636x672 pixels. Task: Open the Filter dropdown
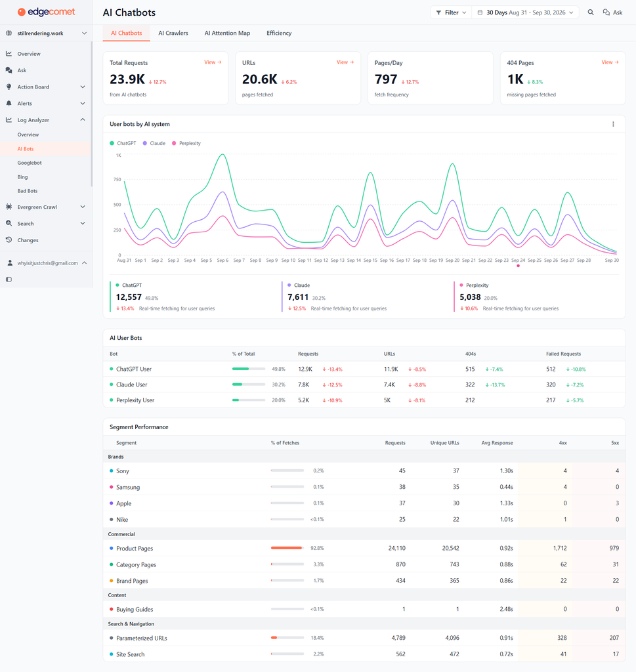[x=451, y=12]
